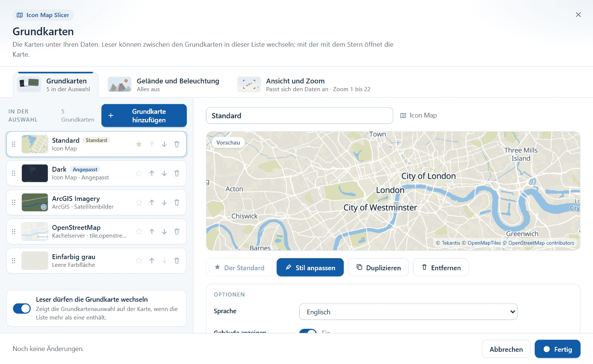Delete ArcGIS Imagery basemap
Image resolution: width=593 pixels, height=364 pixels.
point(177,202)
